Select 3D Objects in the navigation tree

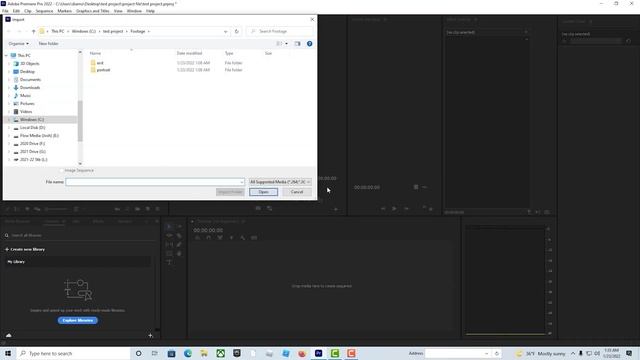point(29,64)
